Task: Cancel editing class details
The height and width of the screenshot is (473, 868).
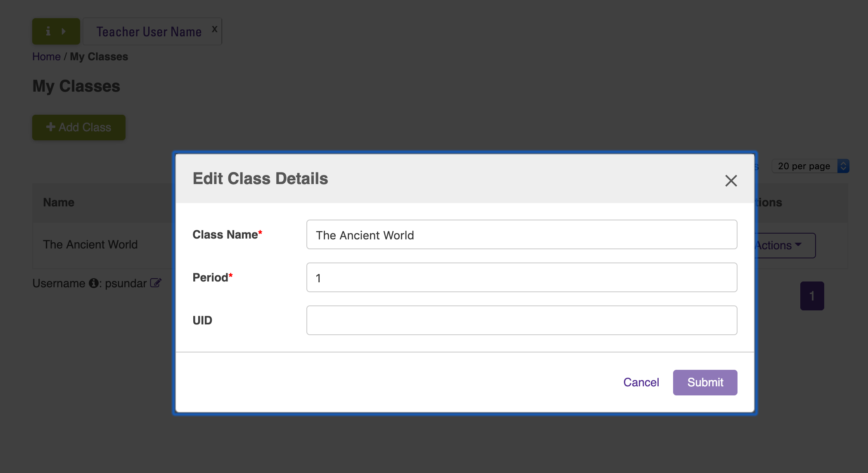Action: (641, 382)
